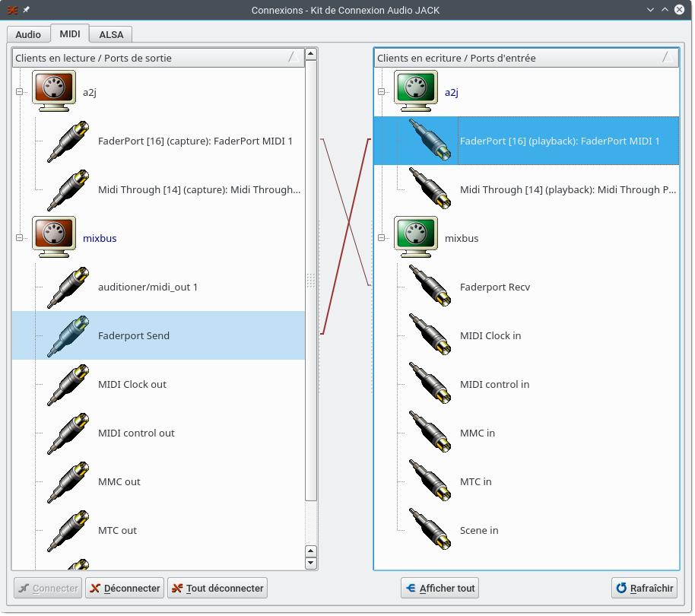The width and height of the screenshot is (695, 616).
Task: Click plug icon of MMC in port
Action: tap(430, 432)
